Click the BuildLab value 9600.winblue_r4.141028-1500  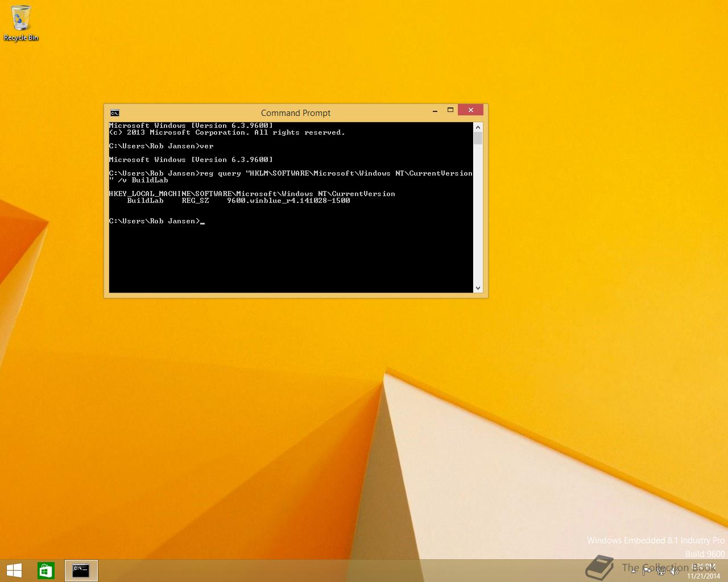coord(288,201)
